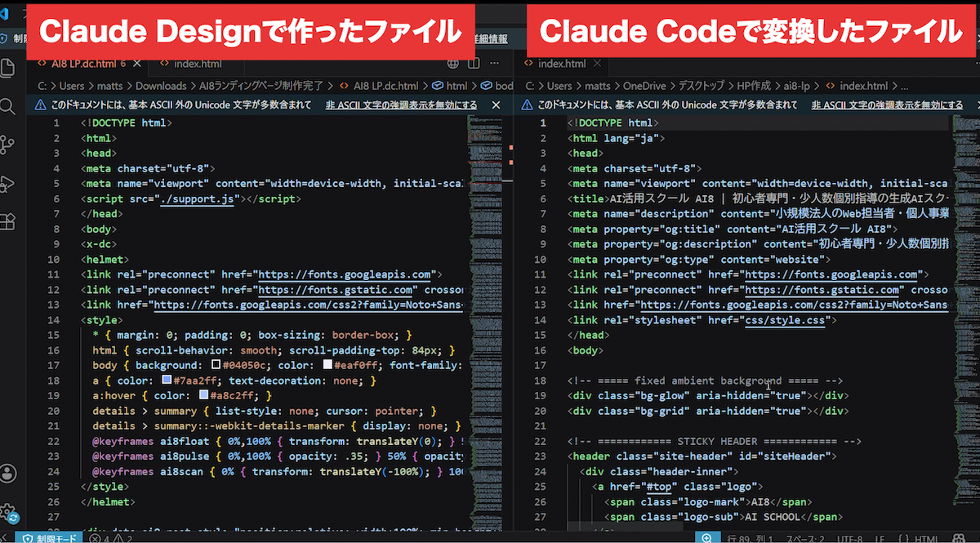Viewport: 980px width, 543px height.
Task: Click the STICKY HEADER comment line
Action: pyautogui.click(x=714, y=442)
